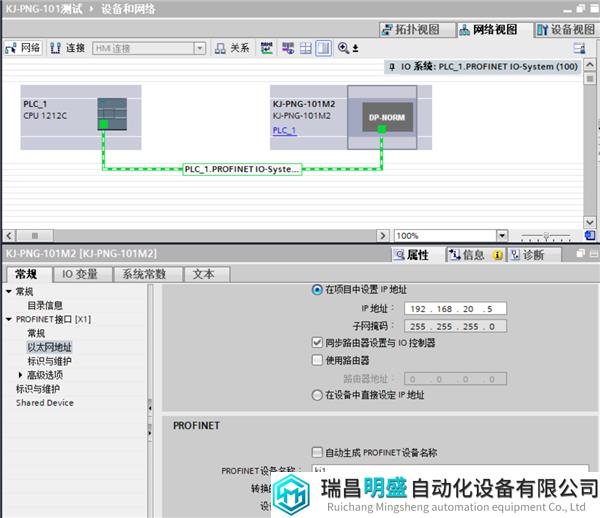The image size is (600, 518).
Task: Select the top-level 标识与维护 tree item
Action: pos(38,389)
